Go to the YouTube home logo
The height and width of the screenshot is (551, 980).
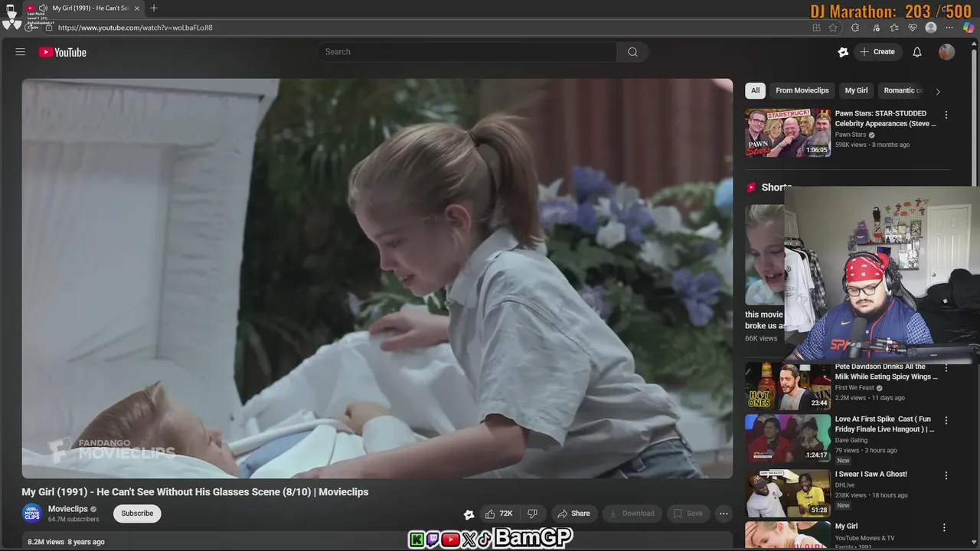[x=63, y=52]
